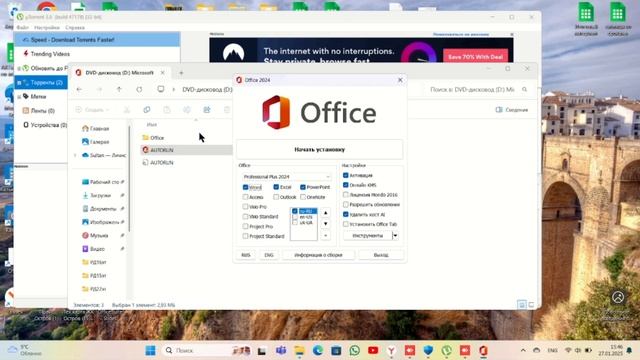
Task: Click the Share icon in Explorer toolbar
Action: [x=207, y=109]
